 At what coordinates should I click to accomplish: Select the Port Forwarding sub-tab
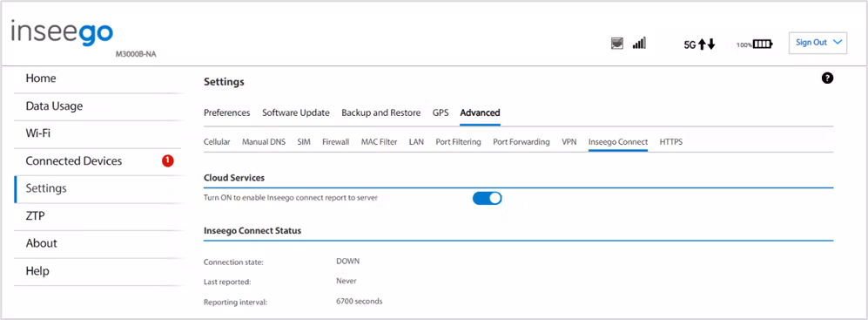[x=521, y=142]
